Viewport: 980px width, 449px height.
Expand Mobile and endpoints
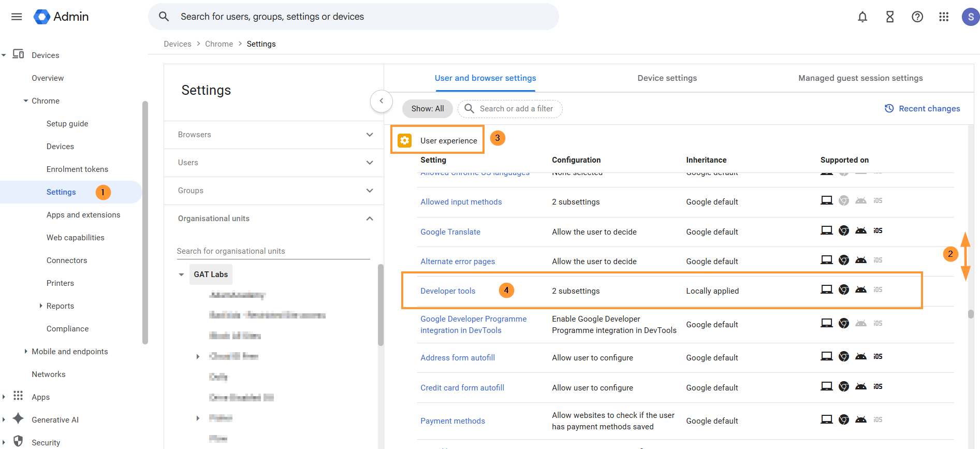pyautogui.click(x=26, y=351)
